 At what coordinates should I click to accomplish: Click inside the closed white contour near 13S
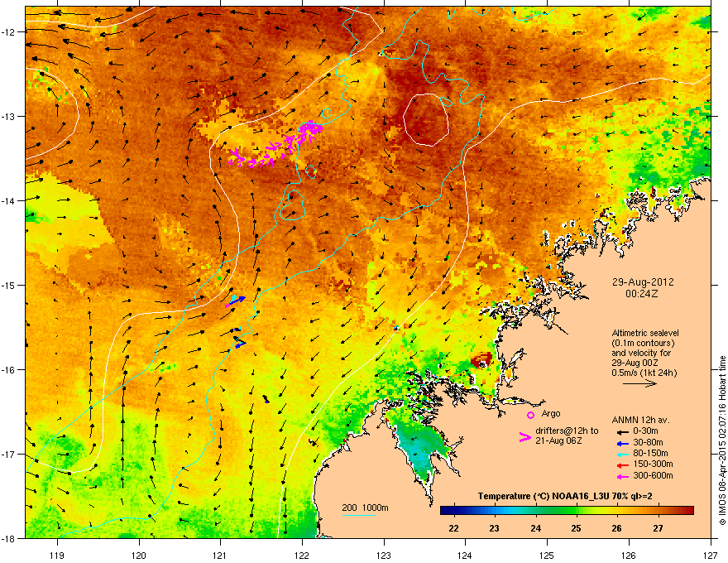(426, 120)
